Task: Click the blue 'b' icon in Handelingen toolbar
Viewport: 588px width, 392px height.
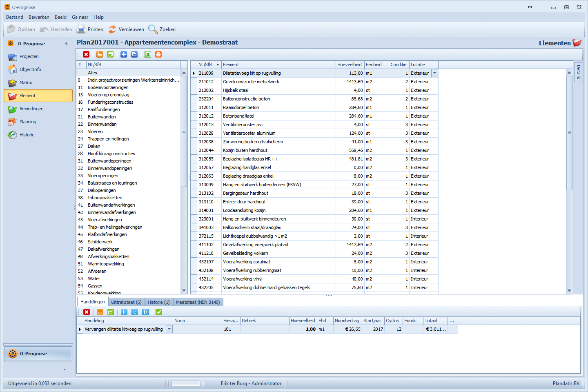Action: coord(145,312)
